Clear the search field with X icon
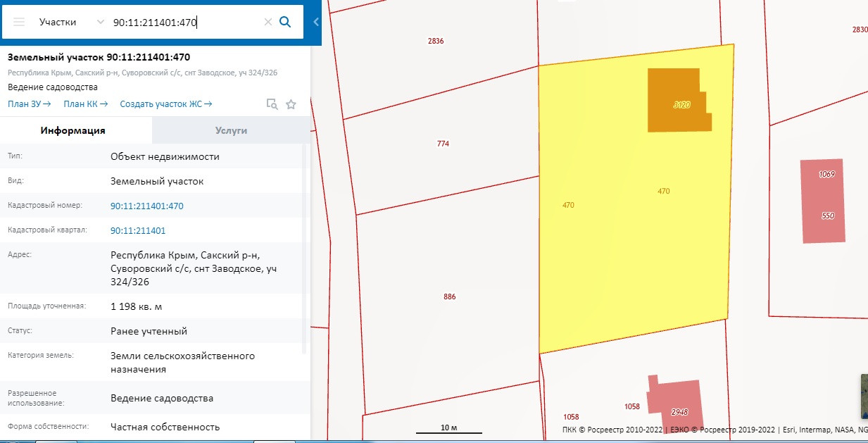 (268, 22)
